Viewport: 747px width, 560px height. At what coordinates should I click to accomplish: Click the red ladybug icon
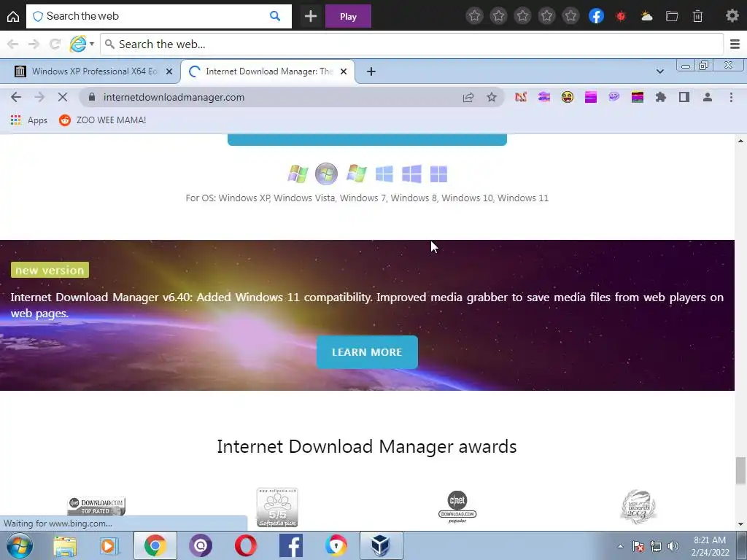pyautogui.click(x=621, y=17)
